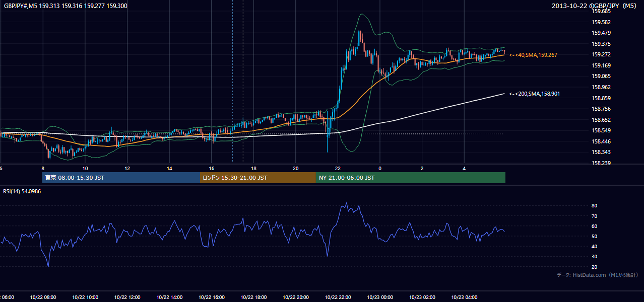This screenshot has height=302, width=644.
Task: Click the RSI 50 level label
Action: pyautogui.click(x=595, y=236)
